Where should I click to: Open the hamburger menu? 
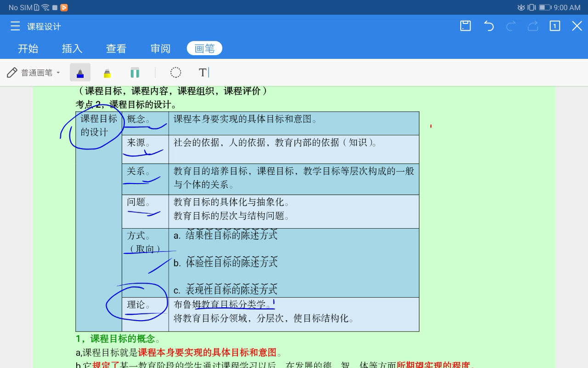click(15, 26)
